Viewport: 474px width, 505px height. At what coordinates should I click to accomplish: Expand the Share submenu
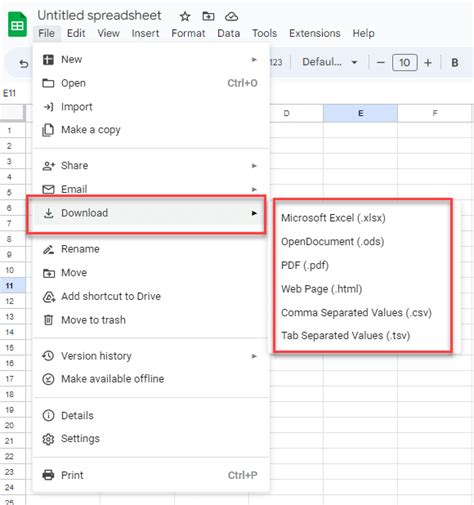coord(151,166)
